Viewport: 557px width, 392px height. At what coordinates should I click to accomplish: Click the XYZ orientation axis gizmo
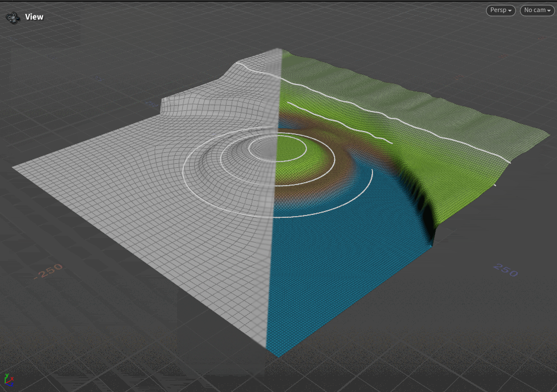[x=9, y=380]
